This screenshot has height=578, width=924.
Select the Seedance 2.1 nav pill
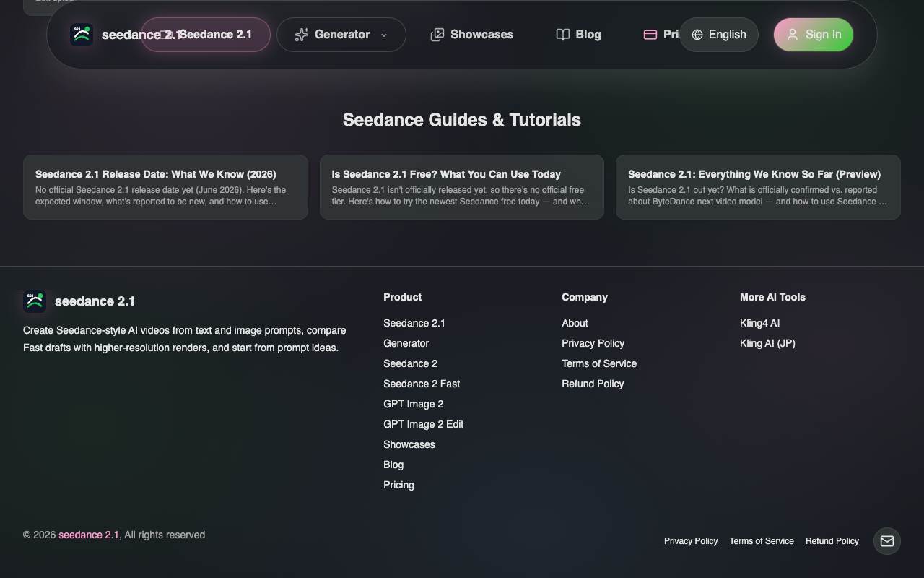[206, 35]
